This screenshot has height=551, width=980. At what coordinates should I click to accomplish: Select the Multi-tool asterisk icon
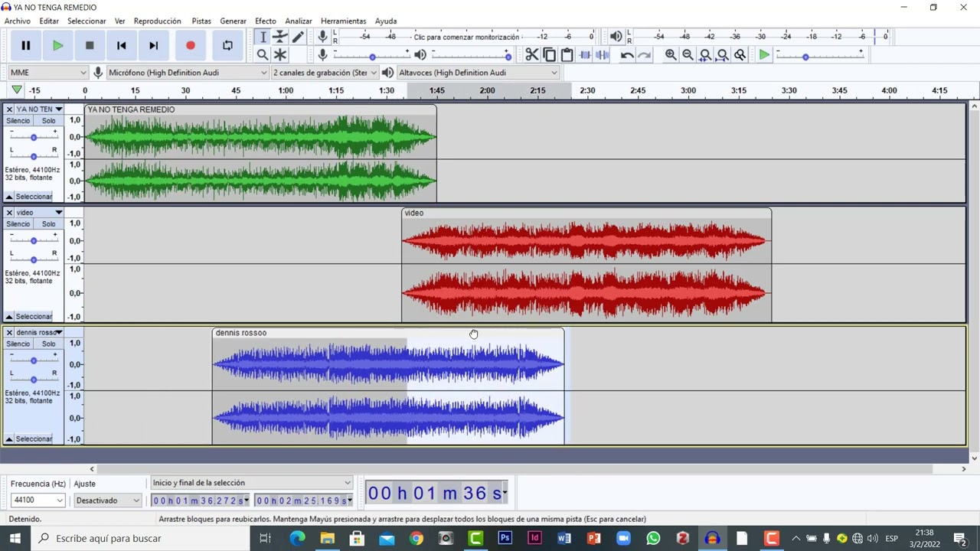(x=280, y=54)
